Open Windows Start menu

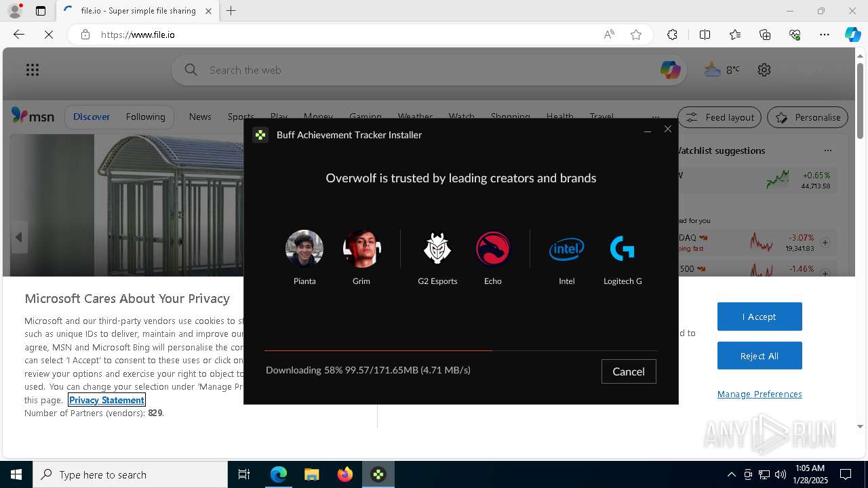coord(16,474)
